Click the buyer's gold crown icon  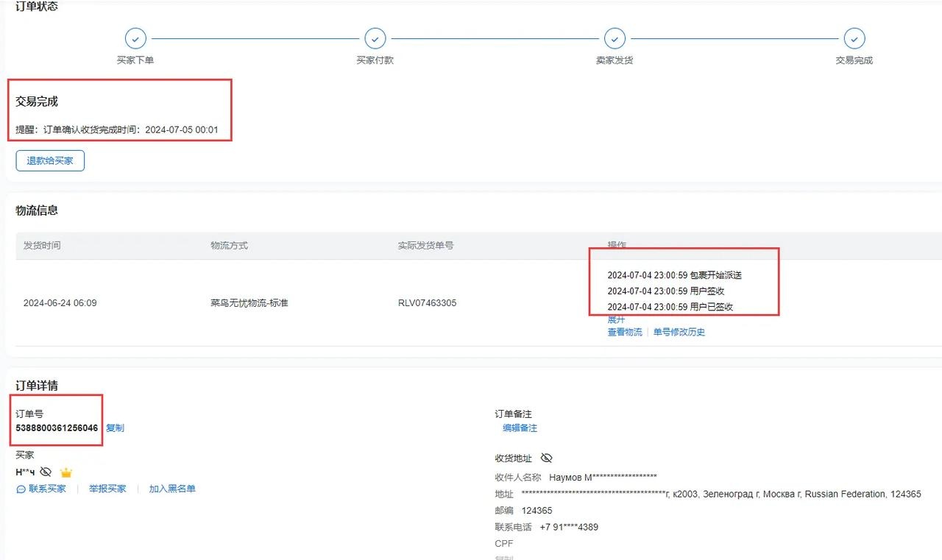(66, 472)
